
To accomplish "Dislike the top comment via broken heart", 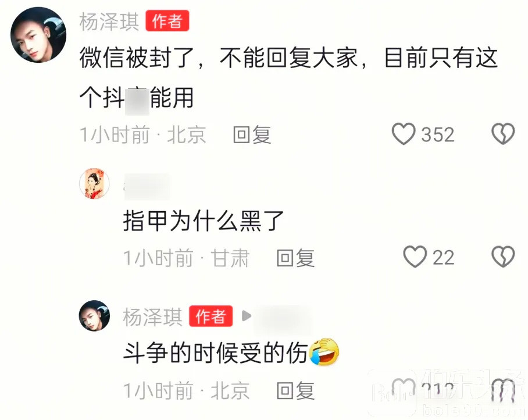I will [x=503, y=134].
